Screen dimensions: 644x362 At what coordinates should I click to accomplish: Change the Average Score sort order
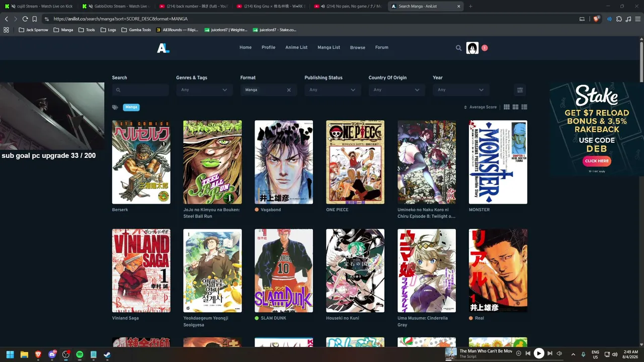point(480,107)
